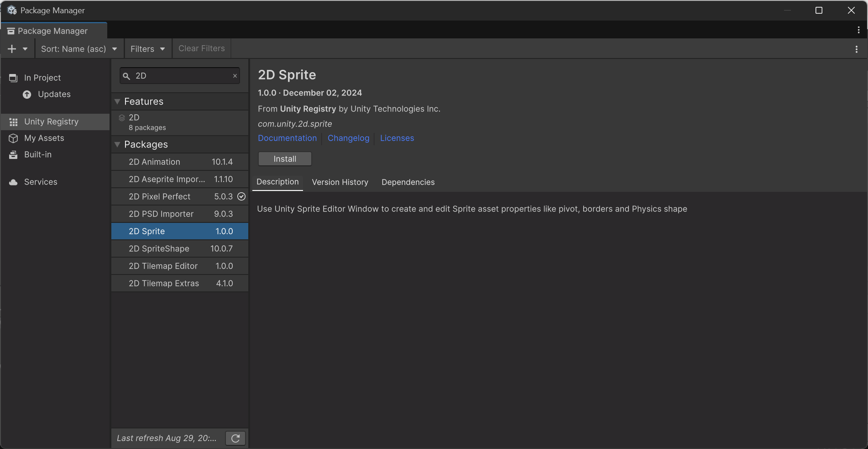Click the Clear Filters button
The image size is (868, 449).
pyautogui.click(x=202, y=48)
